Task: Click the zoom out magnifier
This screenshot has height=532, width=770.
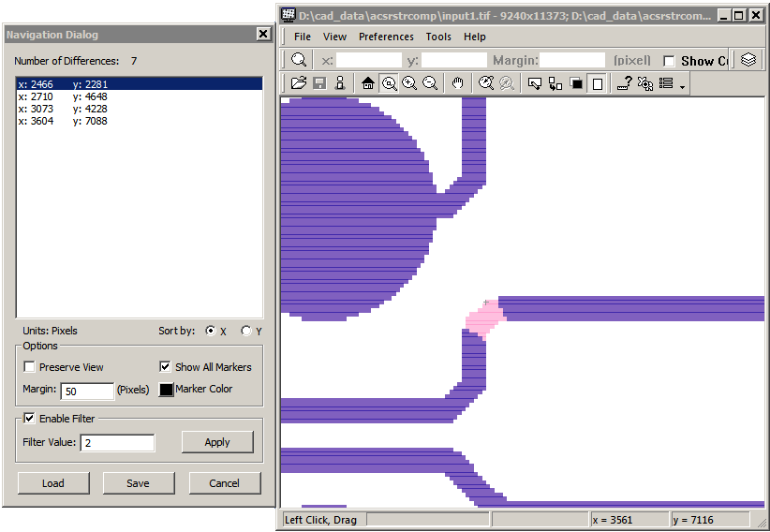Action: [430, 83]
